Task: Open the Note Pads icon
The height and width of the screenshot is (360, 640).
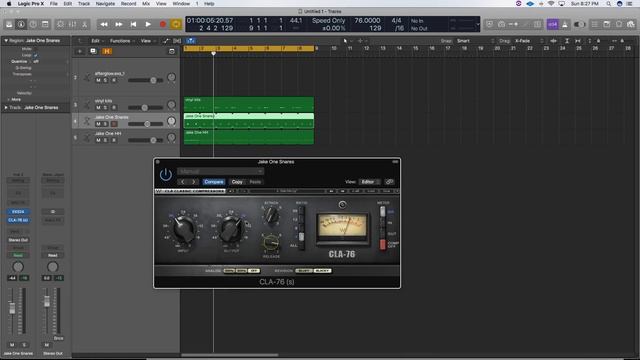Action: [x=607, y=24]
